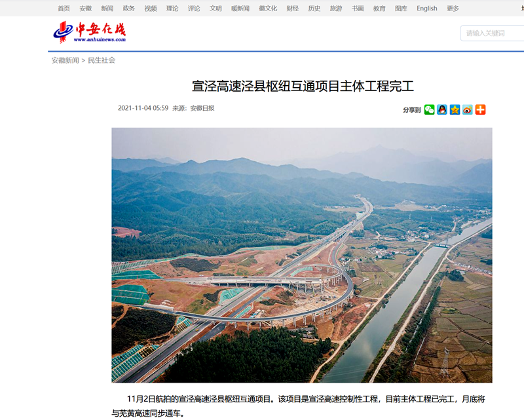524x420 pixels.
Task: Click 安徽新闻 breadcrumb link
Action: click(x=65, y=60)
